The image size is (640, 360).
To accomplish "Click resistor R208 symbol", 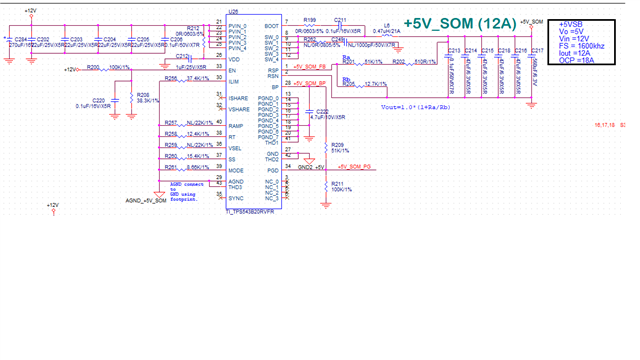I will (131, 98).
